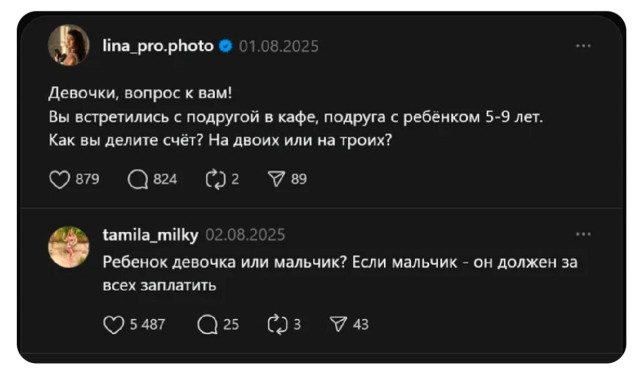640x372 pixels.
Task: Click tamila_milky avatar picture
Action: tap(69, 247)
